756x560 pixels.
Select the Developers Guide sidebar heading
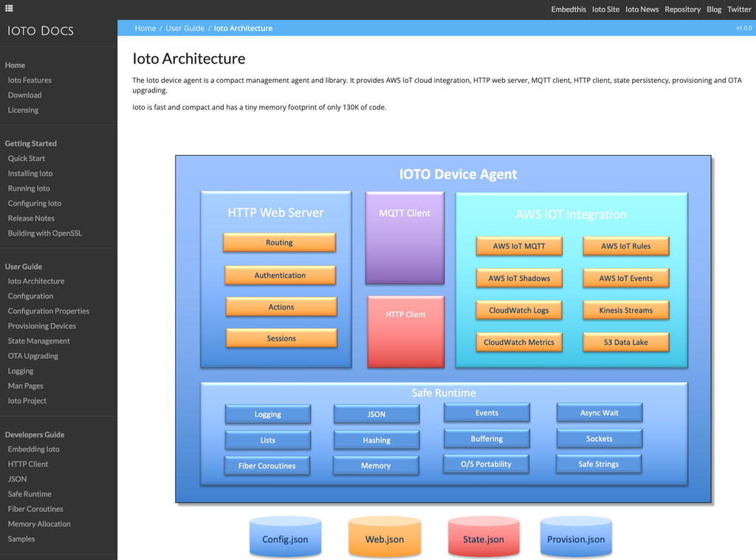[x=35, y=434]
